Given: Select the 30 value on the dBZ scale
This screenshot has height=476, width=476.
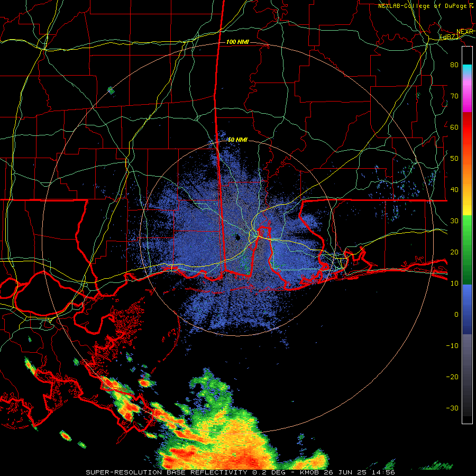Looking at the screenshot, I should [454, 221].
